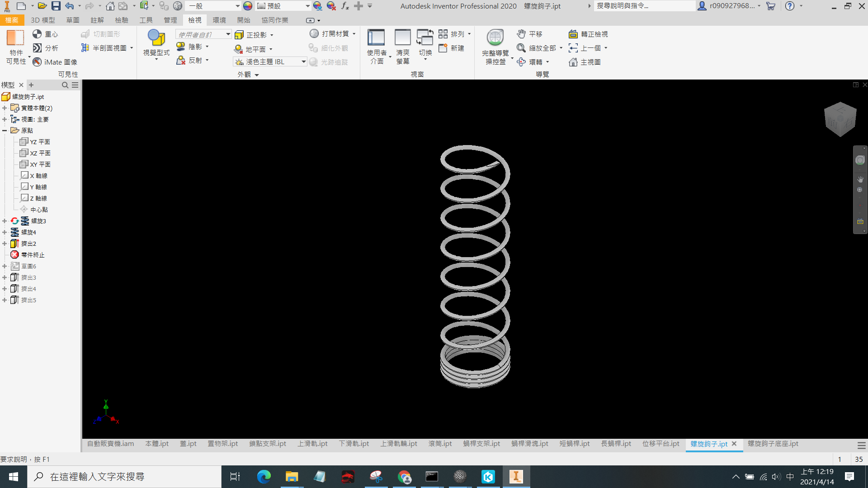Screen dimensions: 868x488
Task: Click the ViewCube in the viewport
Action: click(x=840, y=119)
